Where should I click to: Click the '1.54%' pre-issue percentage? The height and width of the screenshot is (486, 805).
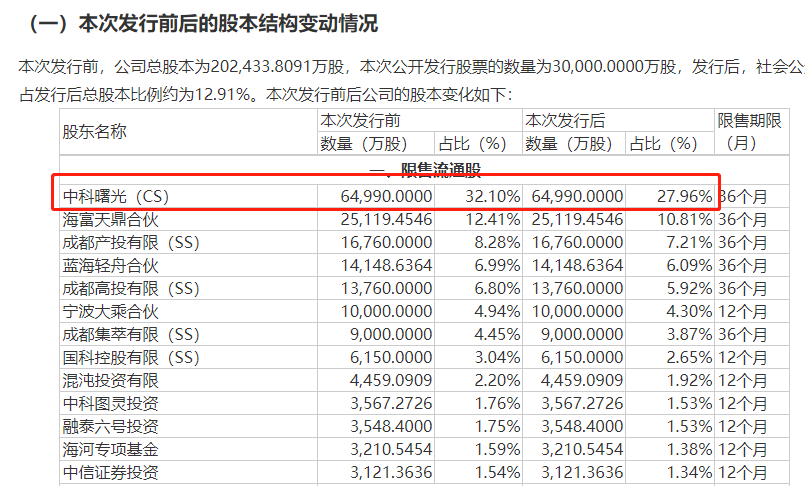point(497,473)
